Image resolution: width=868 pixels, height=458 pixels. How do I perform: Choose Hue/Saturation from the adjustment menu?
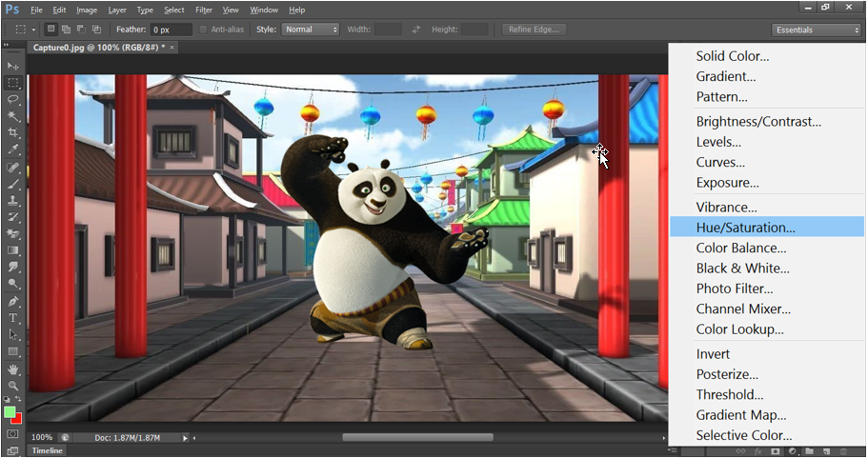[x=745, y=228]
